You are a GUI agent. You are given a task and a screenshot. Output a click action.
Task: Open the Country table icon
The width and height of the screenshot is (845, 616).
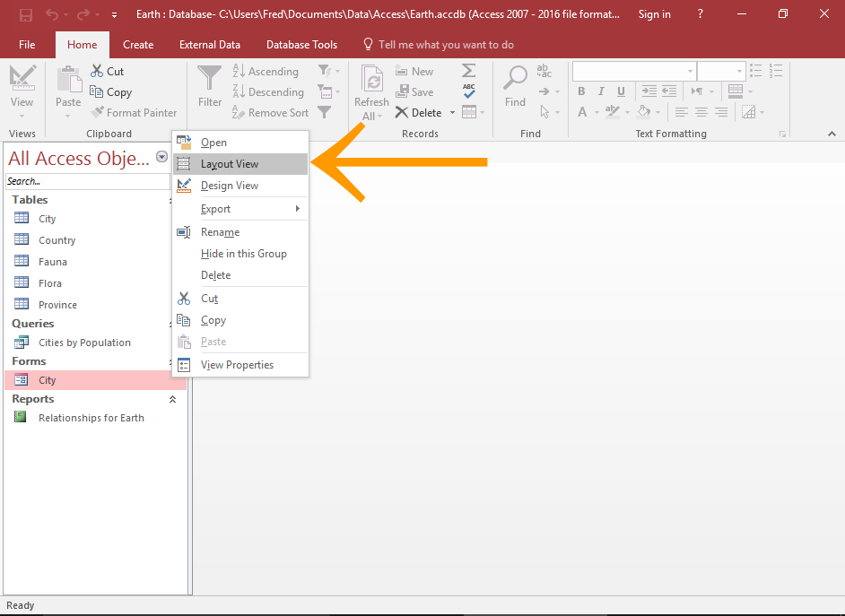pos(22,240)
